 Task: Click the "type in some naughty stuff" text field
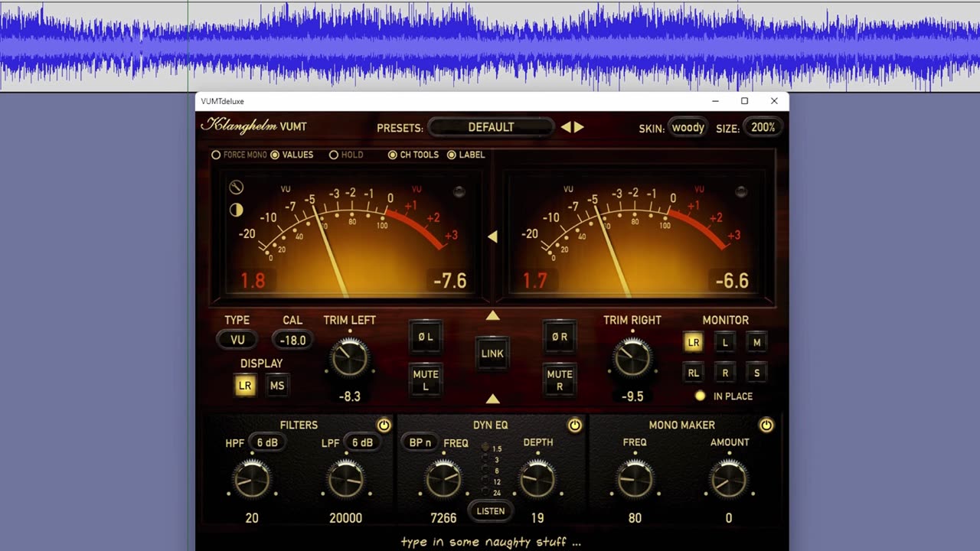(491, 542)
